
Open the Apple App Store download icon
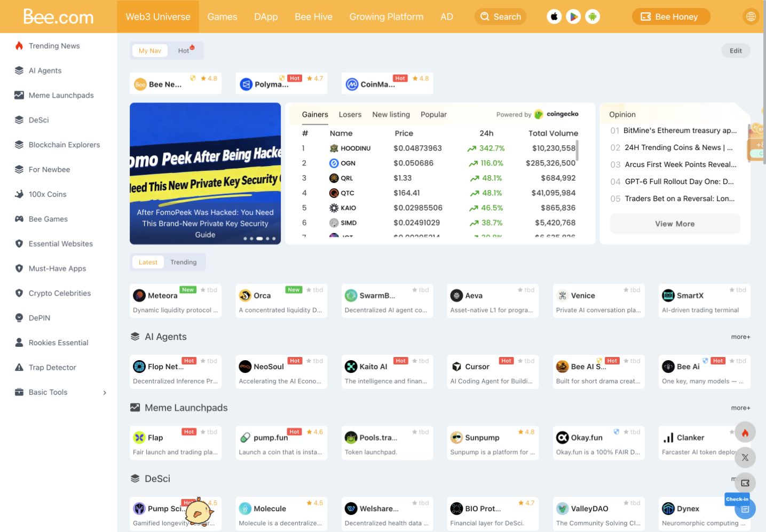point(554,17)
